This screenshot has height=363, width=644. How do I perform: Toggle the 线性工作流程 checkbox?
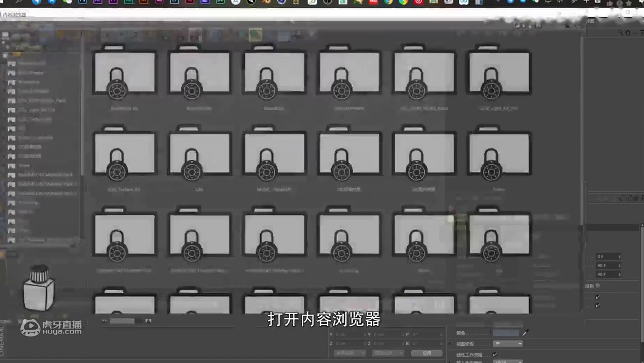click(495, 355)
